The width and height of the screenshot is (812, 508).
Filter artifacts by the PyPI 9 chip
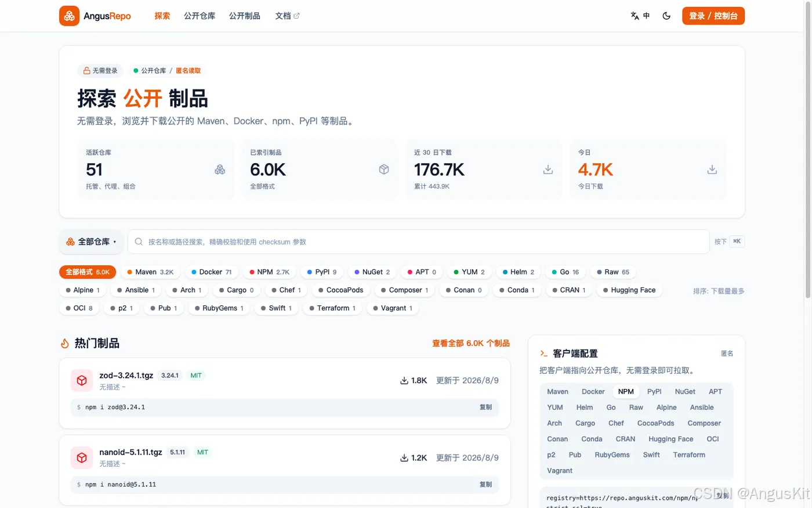322,272
